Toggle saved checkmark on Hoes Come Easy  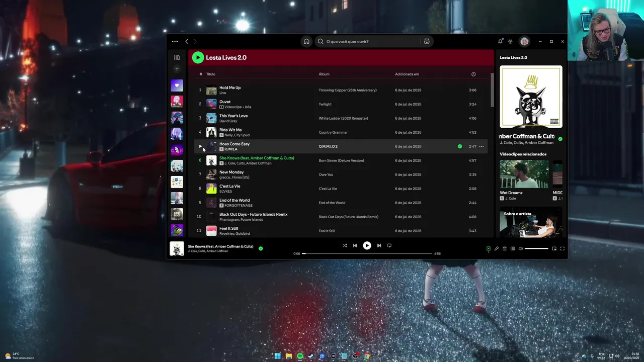point(460,146)
